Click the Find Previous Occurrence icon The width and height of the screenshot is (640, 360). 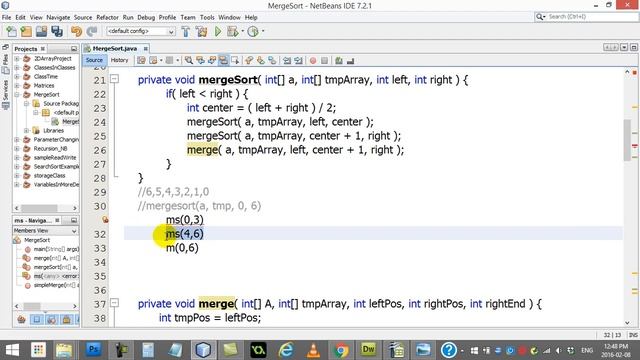[x=200, y=60]
